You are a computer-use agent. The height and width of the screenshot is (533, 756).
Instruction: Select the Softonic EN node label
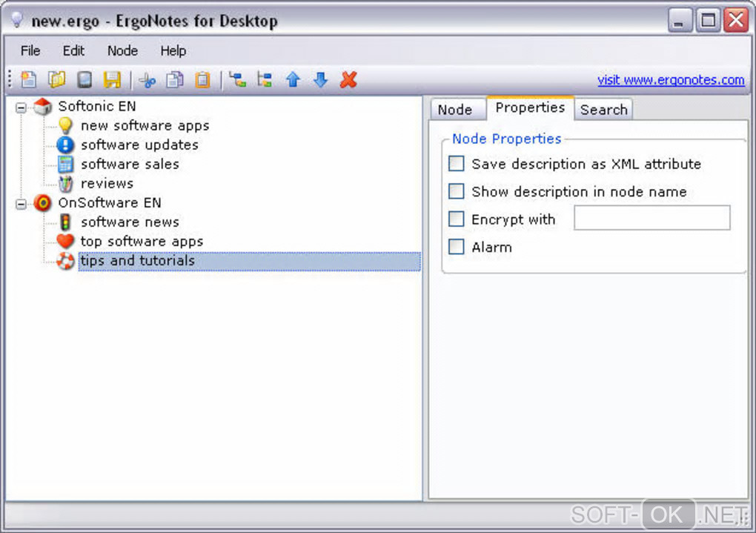(97, 106)
